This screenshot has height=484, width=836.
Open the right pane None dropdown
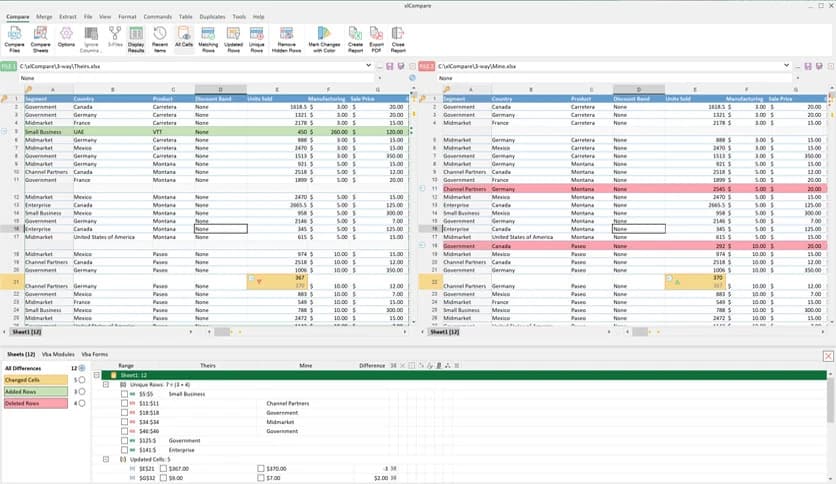pos(798,78)
